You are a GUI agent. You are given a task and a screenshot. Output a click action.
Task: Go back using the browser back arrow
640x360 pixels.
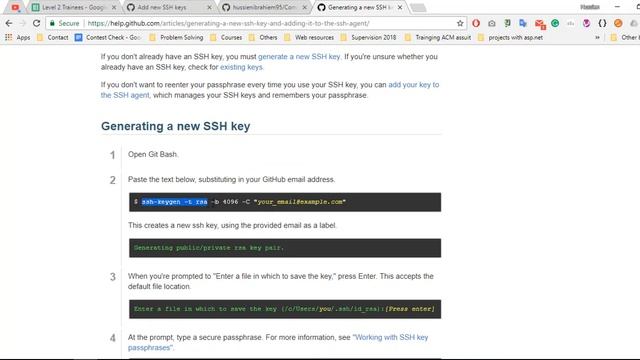(9, 23)
